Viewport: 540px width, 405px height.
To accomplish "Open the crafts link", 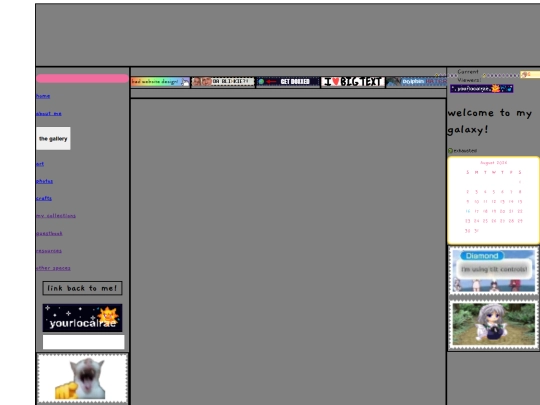I will pyautogui.click(x=44, y=198).
